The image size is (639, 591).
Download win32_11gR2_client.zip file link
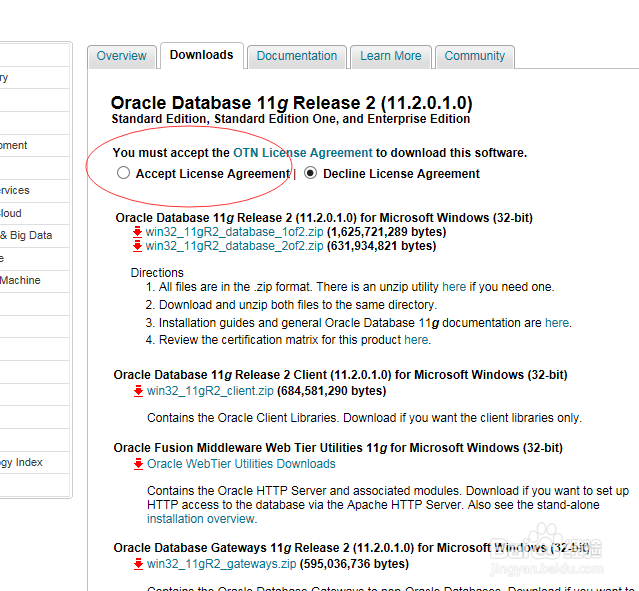210,391
